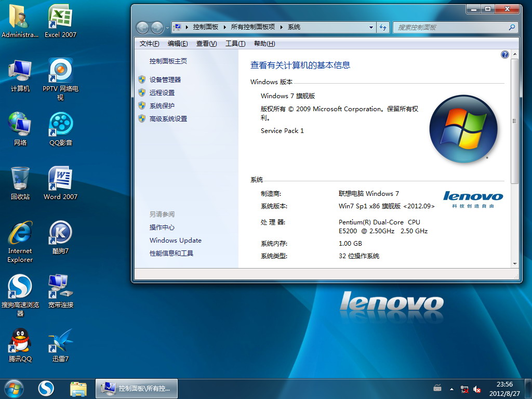The height and width of the screenshot is (399, 532).
Task: Click the Windows logo in the System window
Action: point(463,129)
